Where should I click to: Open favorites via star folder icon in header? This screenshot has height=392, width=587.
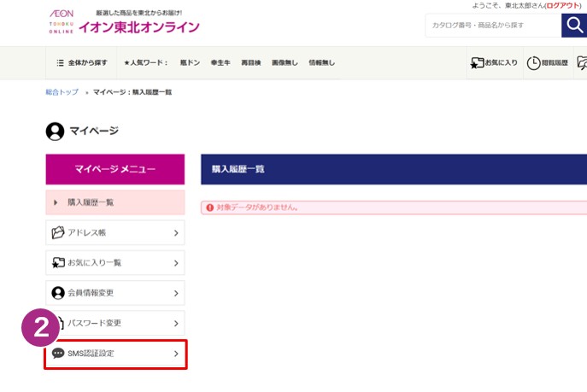click(x=478, y=62)
